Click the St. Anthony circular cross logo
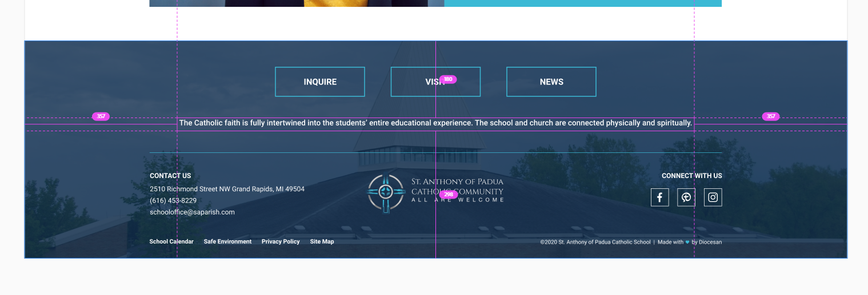The image size is (868, 295). (x=386, y=193)
